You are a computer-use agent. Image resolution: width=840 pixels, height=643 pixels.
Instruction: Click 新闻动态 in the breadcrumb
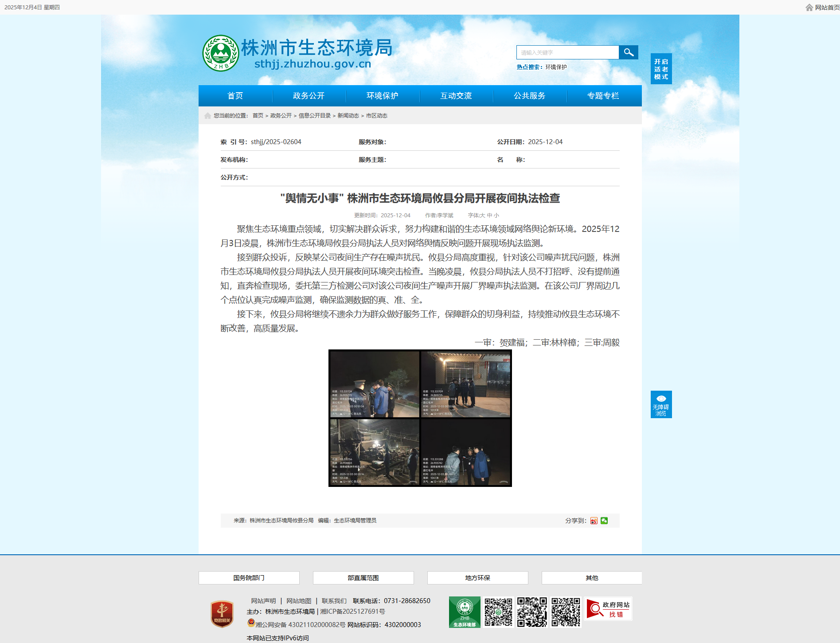pos(348,116)
